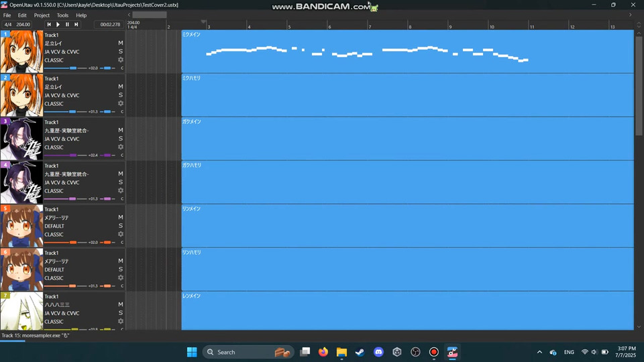The height and width of the screenshot is (362, 644).
Task: Mute track 1
Action: pos(120,43)
